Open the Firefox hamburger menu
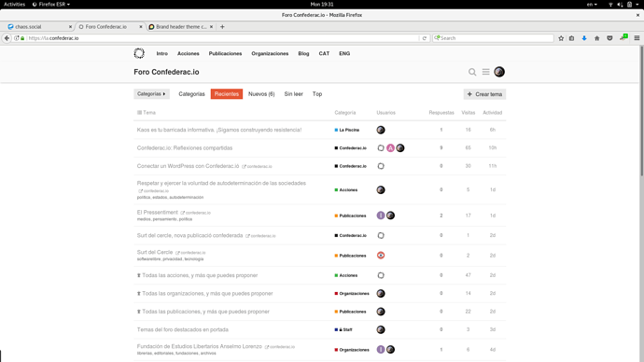Image resolution: width=644 pixels, height=362 pixels. pyautogui.click(x=637, y=38)
